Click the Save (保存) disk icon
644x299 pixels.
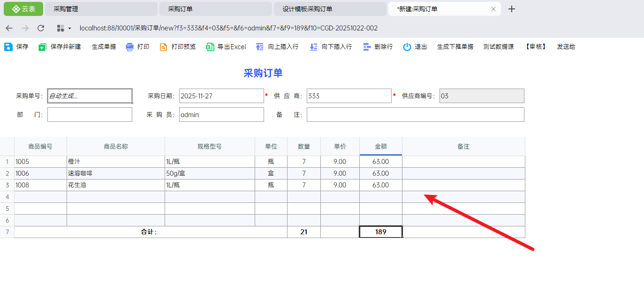pos(8,47)
